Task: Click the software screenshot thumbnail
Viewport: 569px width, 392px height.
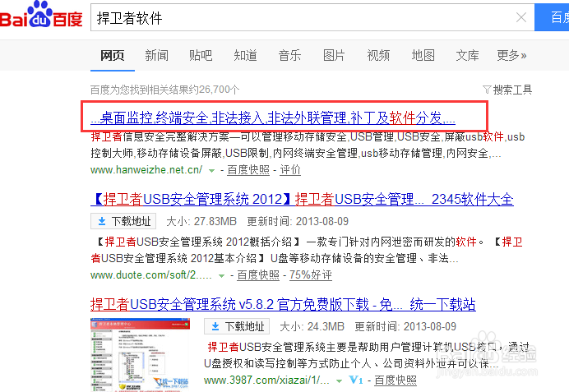Action: click(x=140, y=355)
